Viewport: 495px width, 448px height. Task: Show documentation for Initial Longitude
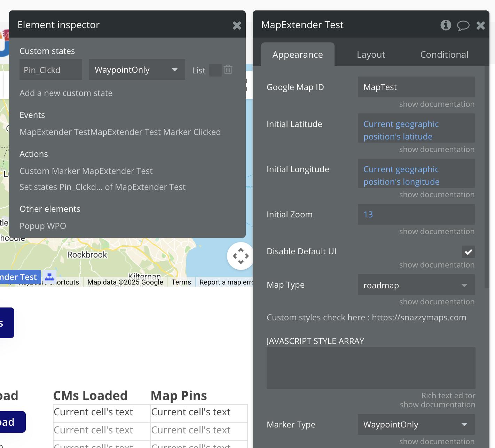point(437,195)
